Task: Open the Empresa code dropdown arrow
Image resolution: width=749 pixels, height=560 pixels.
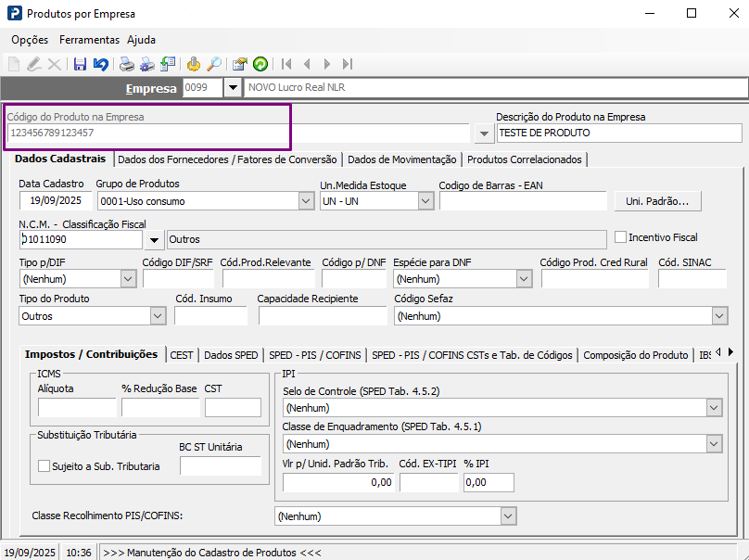Action: 231,88
